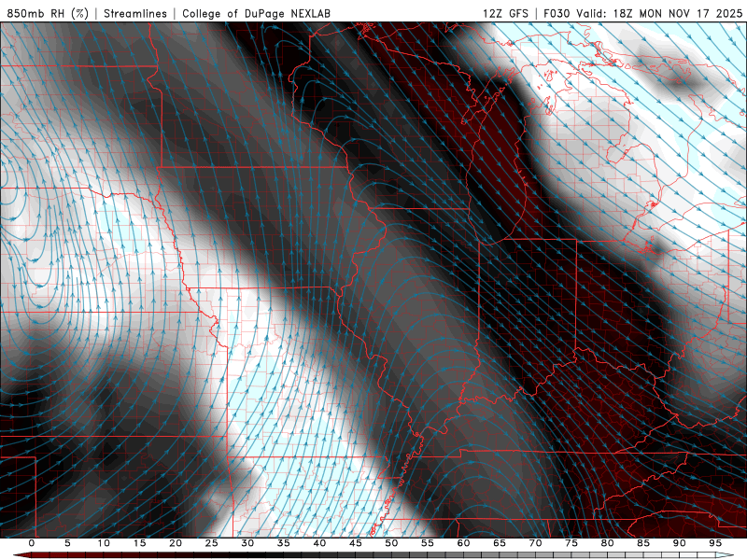Click the color scale label "20"
Image resolution: width=747 pixels, height=560 pixels.
pos(176,543)
